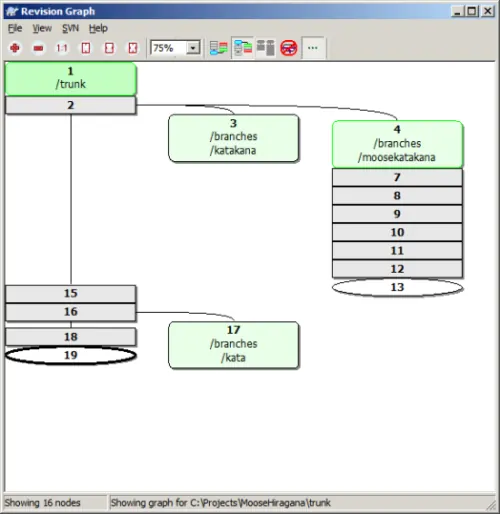Select node 17 /branches/kata
The width and height of the screenshot is (500, 514).
pyautogui.click(x=233, y=345)
